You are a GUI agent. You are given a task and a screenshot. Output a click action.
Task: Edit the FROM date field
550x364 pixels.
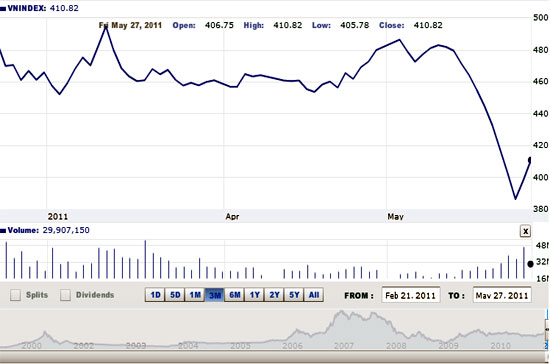click(x=411, y=295)
